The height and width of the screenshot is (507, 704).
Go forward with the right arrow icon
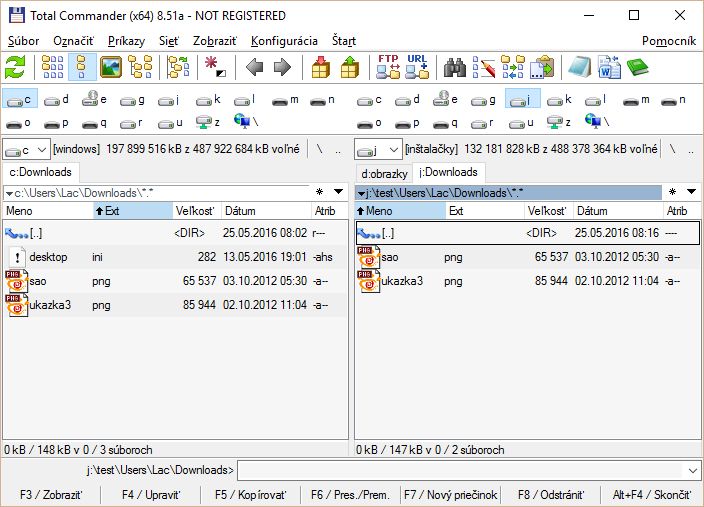tap(282, 67)
